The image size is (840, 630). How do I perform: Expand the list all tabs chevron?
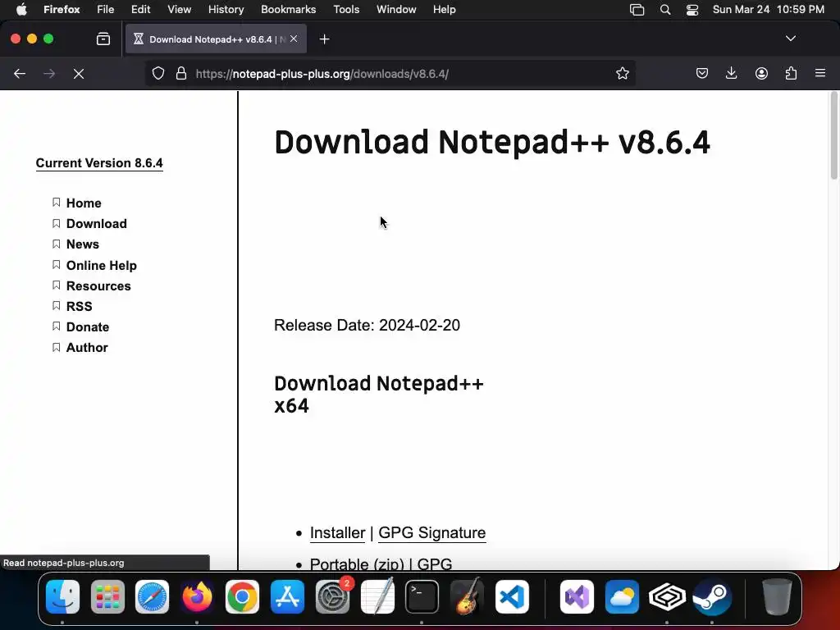790,39
